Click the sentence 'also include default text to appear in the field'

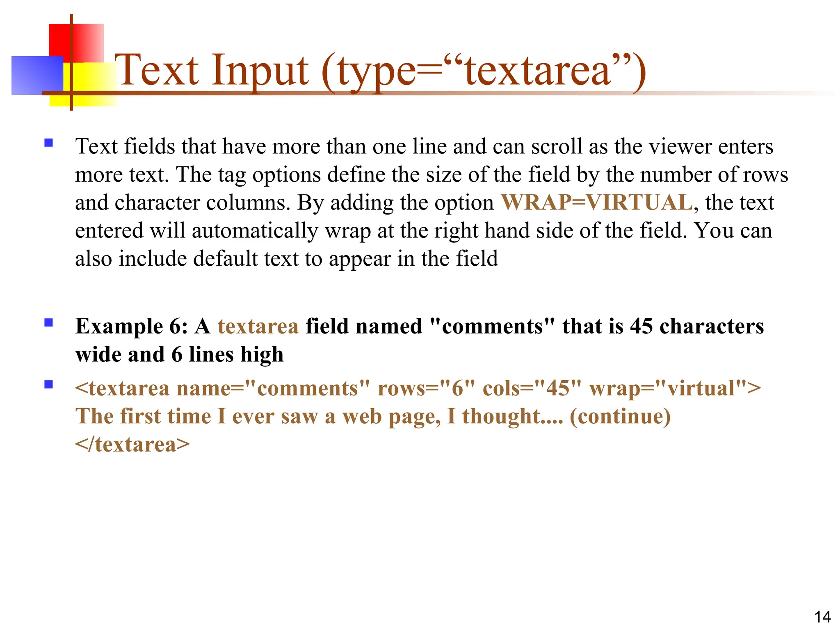coord(286,259)
